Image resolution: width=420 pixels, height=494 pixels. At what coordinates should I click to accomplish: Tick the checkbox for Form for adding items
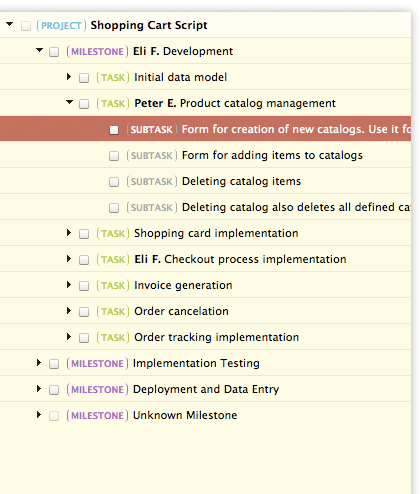pyautogui.click(x=114, y=156)
